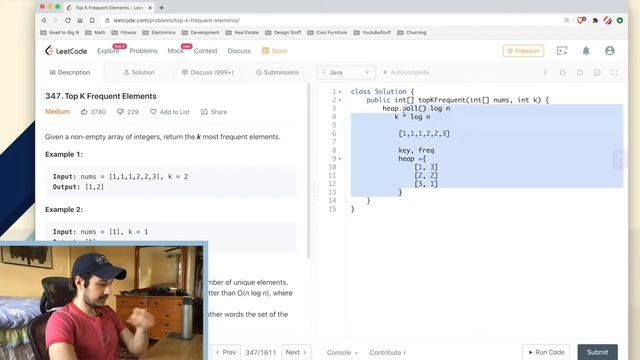Go to Prev problem
The height and width of the screenshot is (360, 640).
tap(226, 352)
